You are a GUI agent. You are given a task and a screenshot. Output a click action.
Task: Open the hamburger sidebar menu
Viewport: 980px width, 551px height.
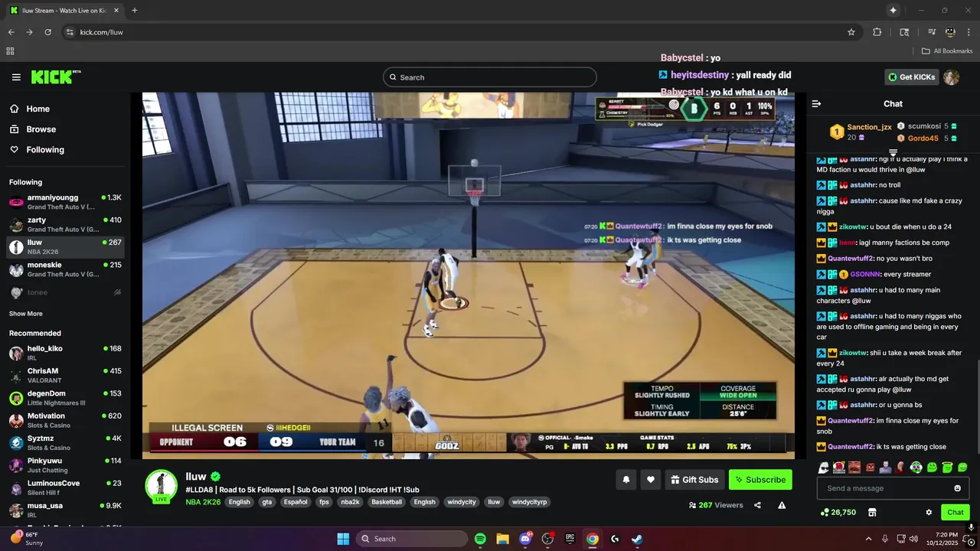point(16,77)
